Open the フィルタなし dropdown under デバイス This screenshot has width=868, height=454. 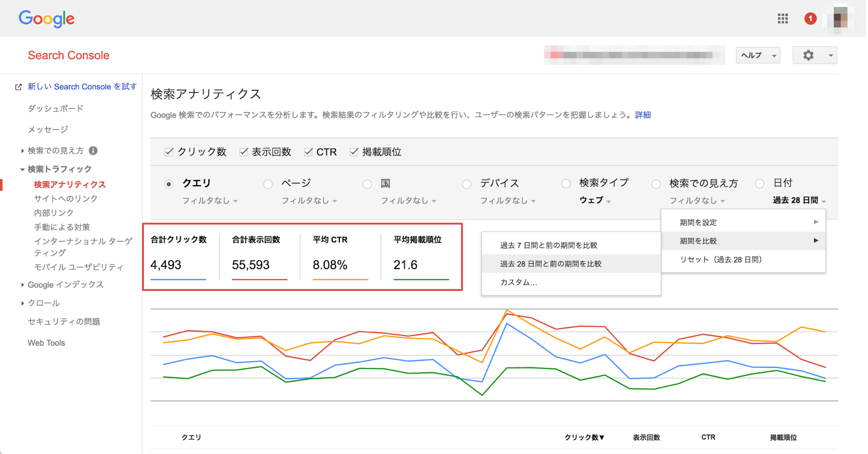508,201
